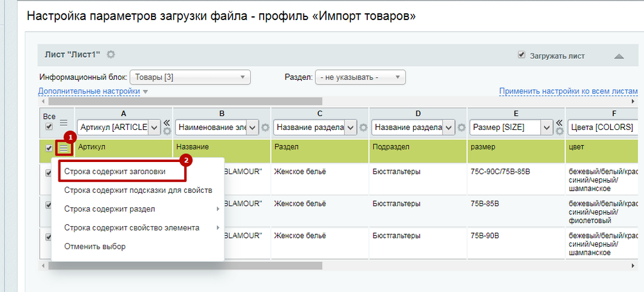Open the hamburger menu of the Артикул row
The width and height of the screenshot is (644, 292).
coord(64,148)
